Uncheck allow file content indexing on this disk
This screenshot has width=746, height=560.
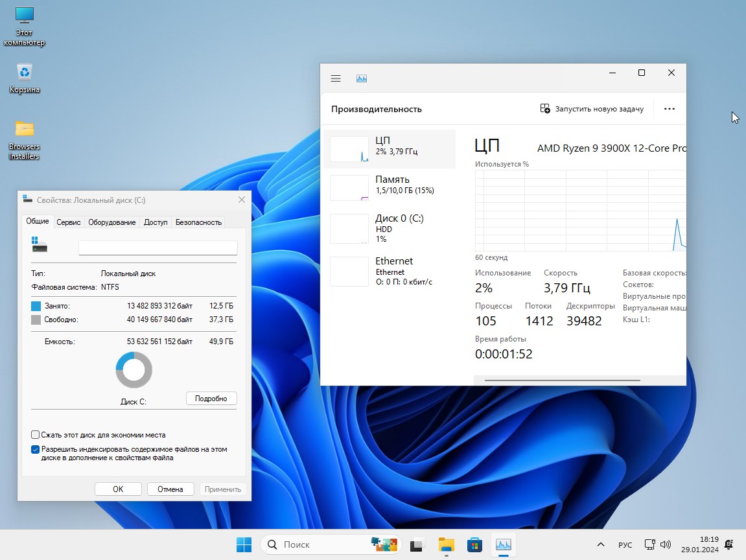36,449
